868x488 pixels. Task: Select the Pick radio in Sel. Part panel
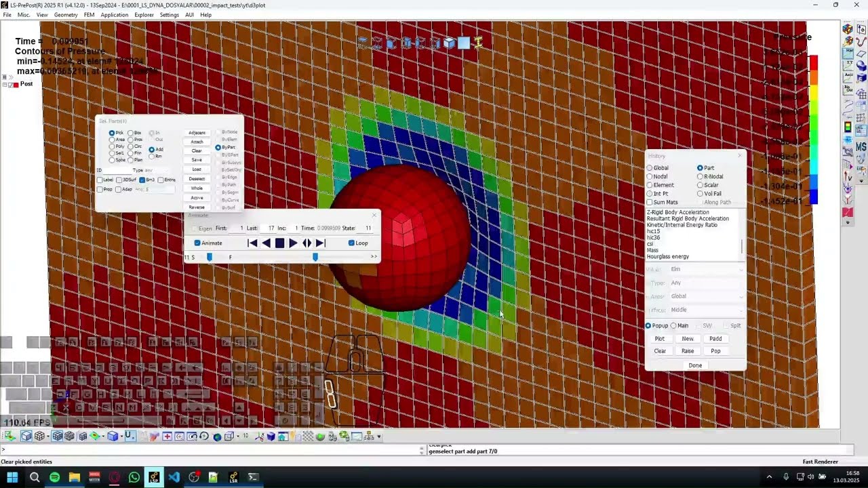click(x=112, y=133)
